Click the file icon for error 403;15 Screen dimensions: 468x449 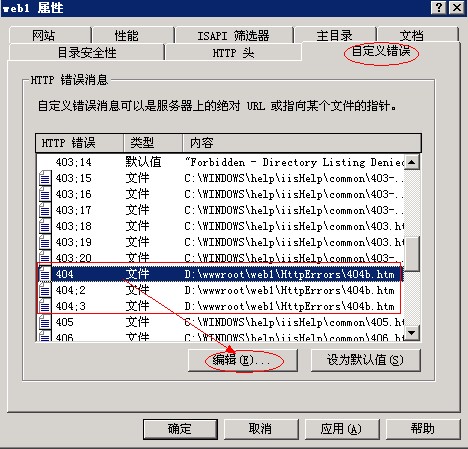click(45, 178)
